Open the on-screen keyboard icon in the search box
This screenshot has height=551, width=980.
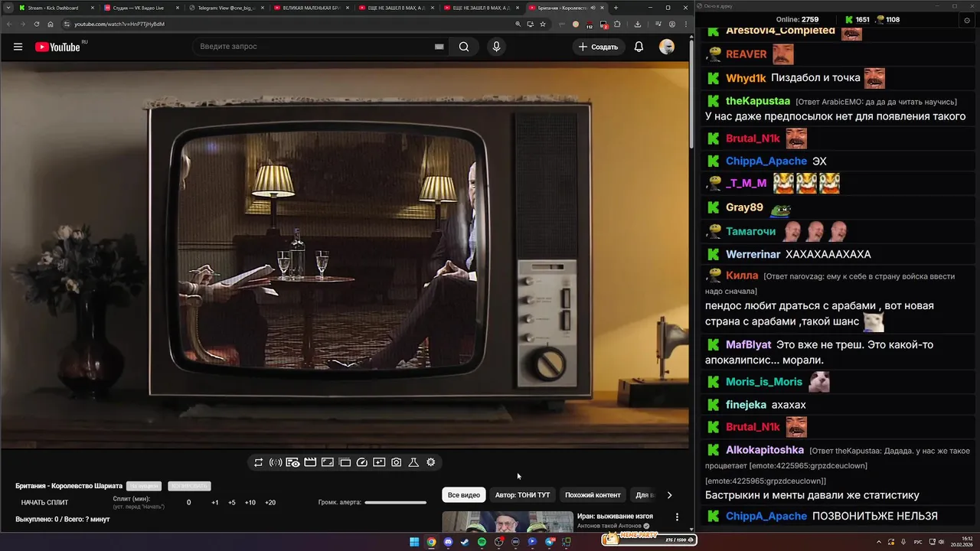pyautogui.click(x=439, y=47)
